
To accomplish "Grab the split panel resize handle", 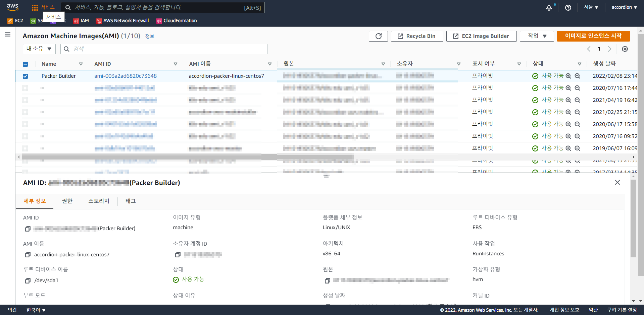I will 326,176.
